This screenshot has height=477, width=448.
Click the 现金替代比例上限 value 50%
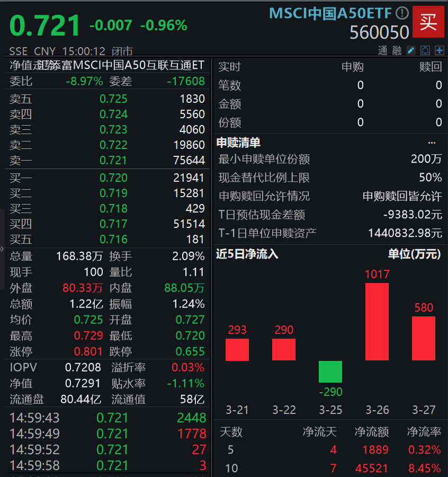point(431,178)
